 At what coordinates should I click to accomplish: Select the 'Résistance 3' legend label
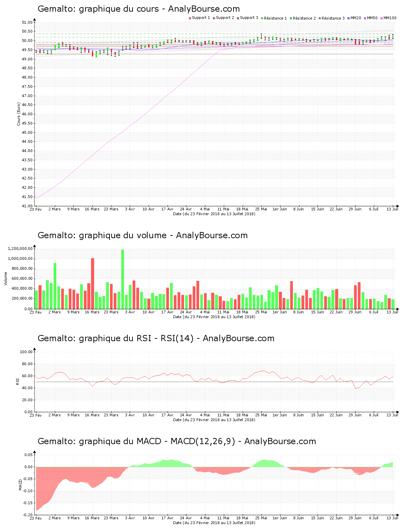(x=333, y=18)
